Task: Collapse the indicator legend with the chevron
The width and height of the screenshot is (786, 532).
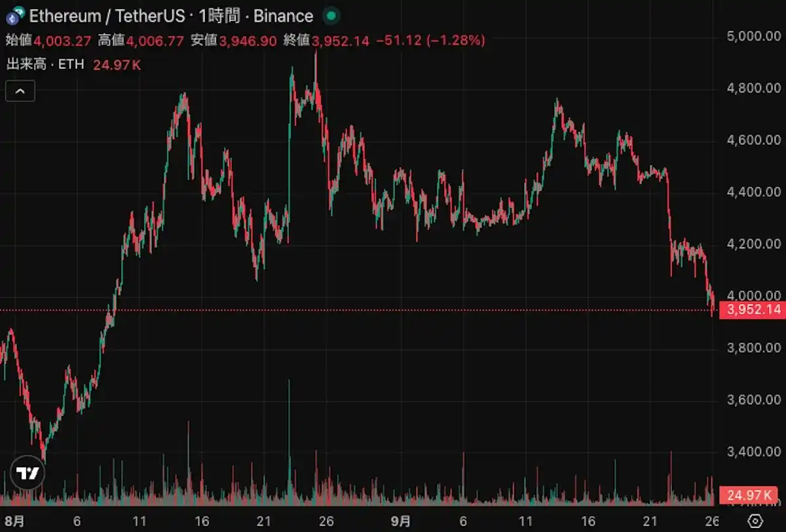Action: point(20,91)
